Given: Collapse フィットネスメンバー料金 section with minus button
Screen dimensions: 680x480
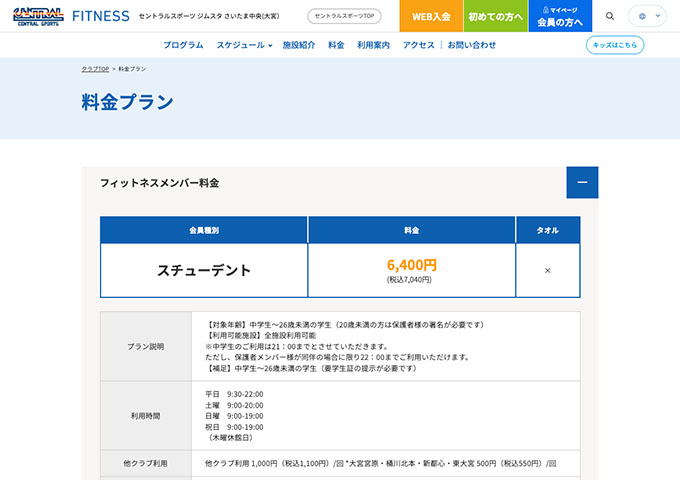Looking at the screenshot, I should pos(582,183).
